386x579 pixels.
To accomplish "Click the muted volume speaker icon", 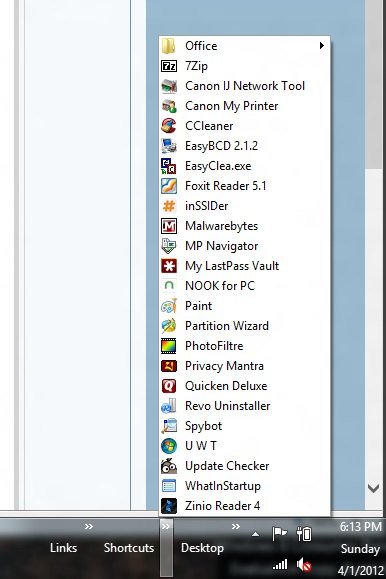I will click(304, 565).
